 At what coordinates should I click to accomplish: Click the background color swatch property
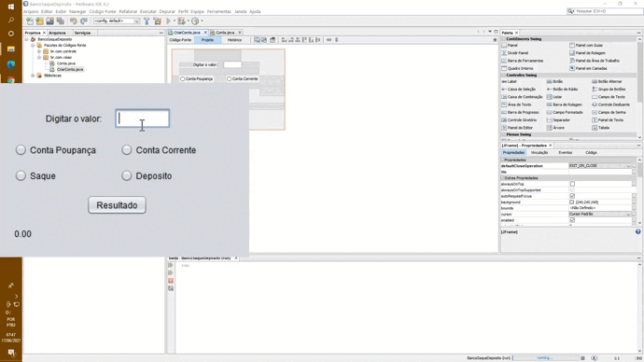[572, 202]
